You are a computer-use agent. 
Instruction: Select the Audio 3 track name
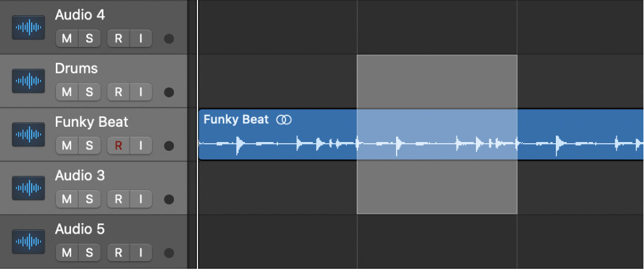pyautogui.click(x=80, y=175)
